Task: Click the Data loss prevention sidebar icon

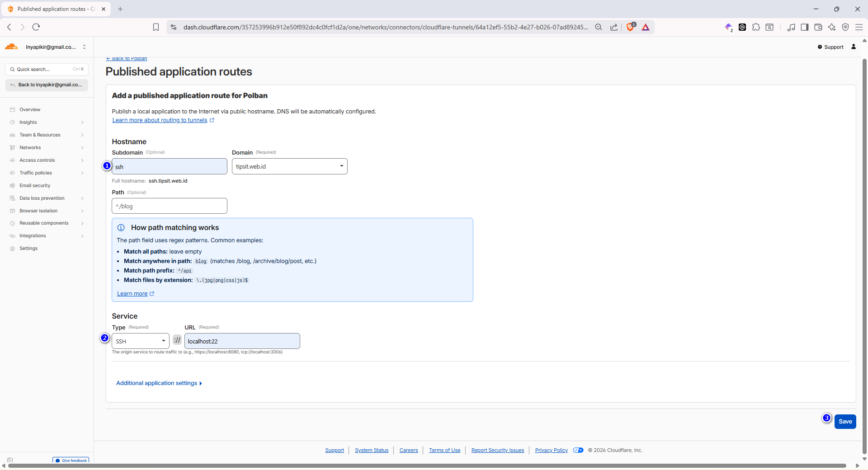Action: click(12, 198)
